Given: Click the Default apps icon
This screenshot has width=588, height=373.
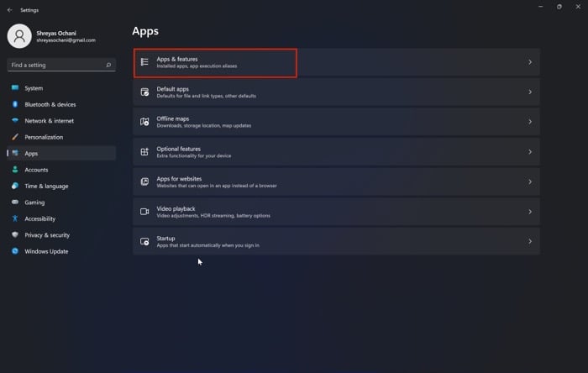Looking at the screenshot, I should click(x=144, y=92).
